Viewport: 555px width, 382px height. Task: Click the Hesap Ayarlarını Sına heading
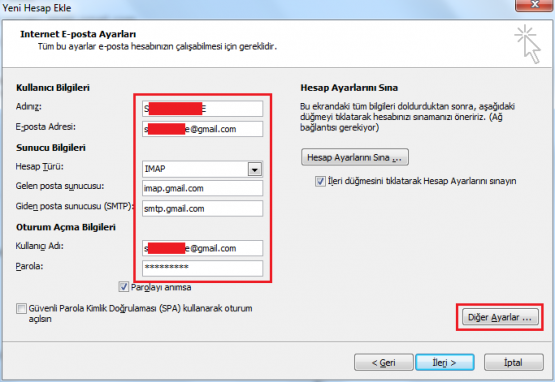(x=349, y=87)
